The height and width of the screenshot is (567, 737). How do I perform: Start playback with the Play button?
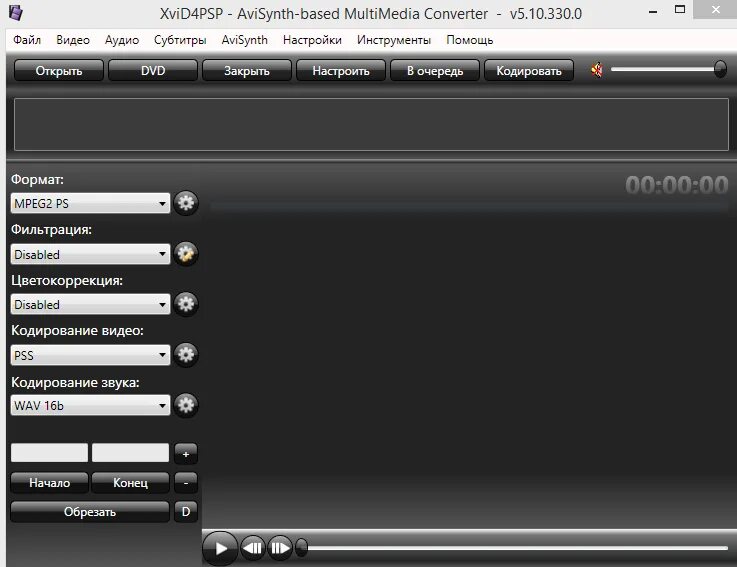click(x=220, y=548)
